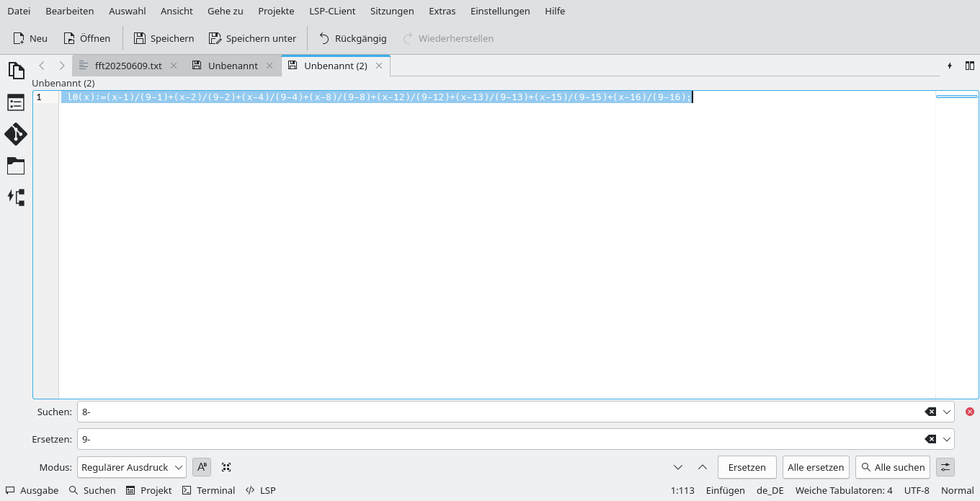The width and height of the screenshot is (980, 501).
Task: Open the LSP symbol tree sidebar icon
Action: [x=16, y=197]
